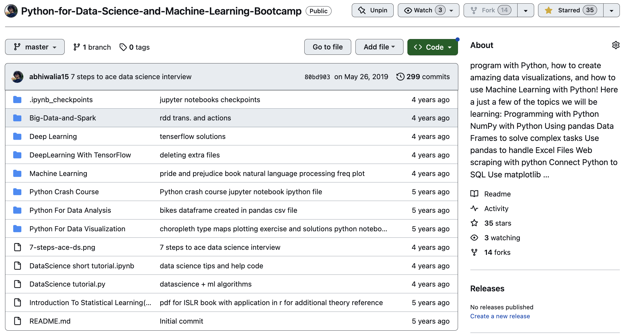This screenshot has width=644, height=334.
Task: Unpin this repository with the Unpin button
Action: click(x=373, y=10)
